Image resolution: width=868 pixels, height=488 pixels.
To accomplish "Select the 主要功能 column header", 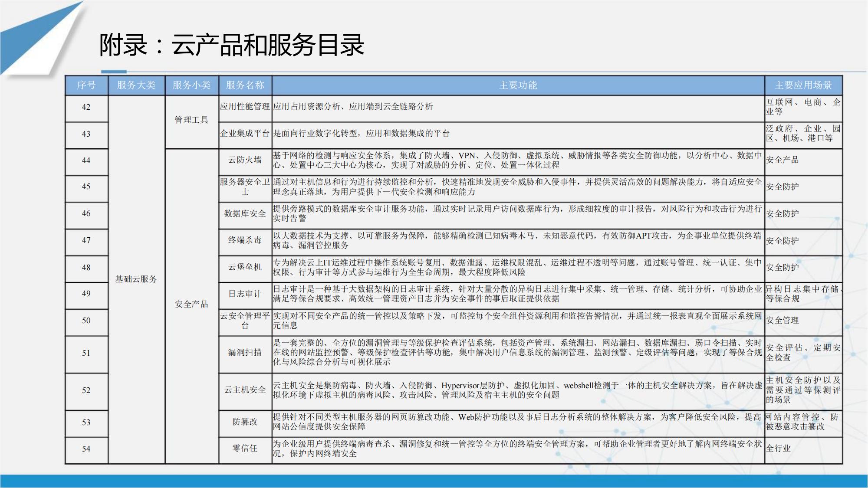I will (518, 85).
